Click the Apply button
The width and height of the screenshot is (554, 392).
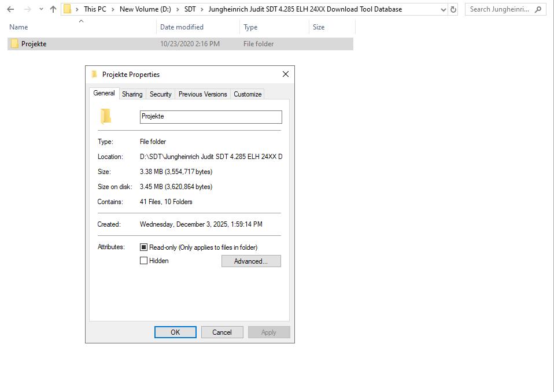click(x=269, y=332)
